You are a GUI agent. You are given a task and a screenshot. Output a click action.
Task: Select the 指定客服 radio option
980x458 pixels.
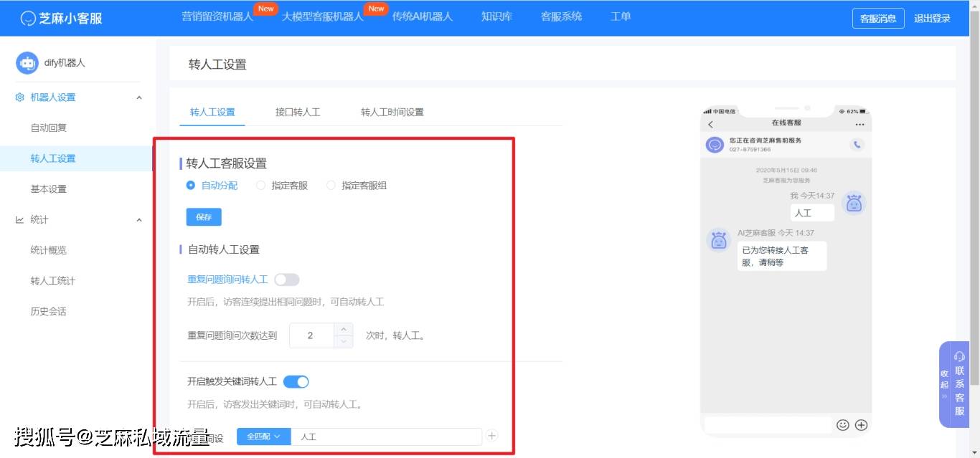[x=260, y=185]
